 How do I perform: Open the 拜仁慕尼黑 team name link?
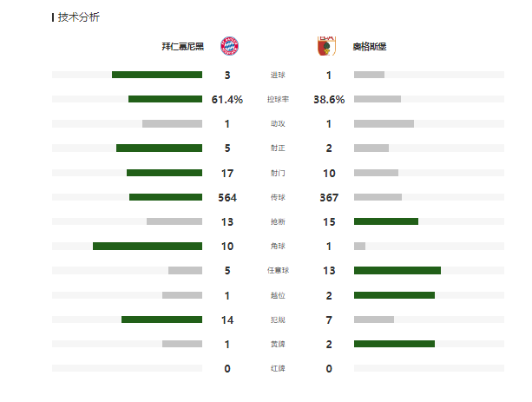coord(183,47)
